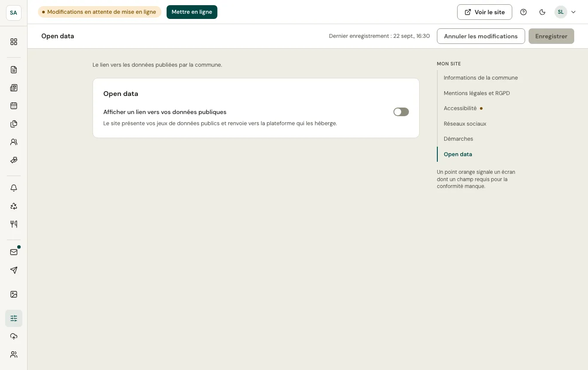Select Open data in Mon site menu
This screenshot has height=370, width=588.
(458, 154)
